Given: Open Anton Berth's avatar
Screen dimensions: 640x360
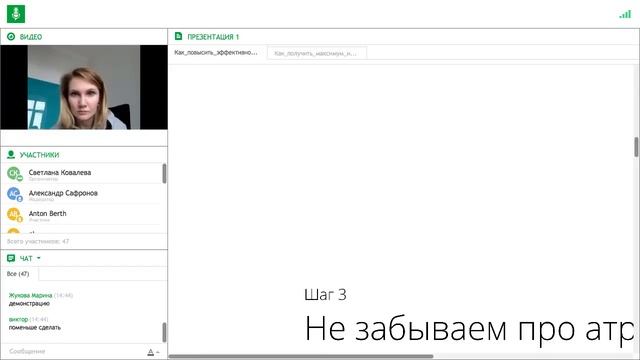Looking at the screenshot, I should pyautogui.click(x=14, y=214).
